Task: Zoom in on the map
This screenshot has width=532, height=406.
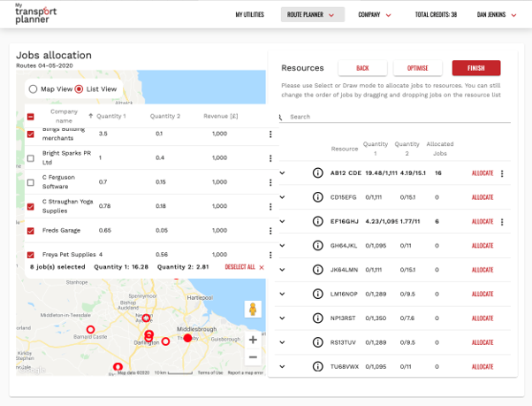Action: coord(253,340)
